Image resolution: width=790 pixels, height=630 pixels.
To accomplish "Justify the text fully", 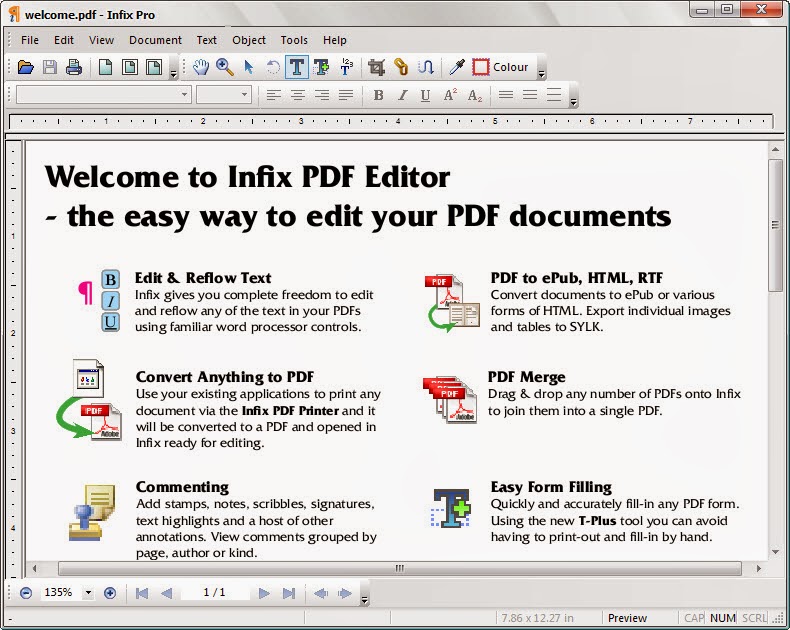I will coord(346,95).
